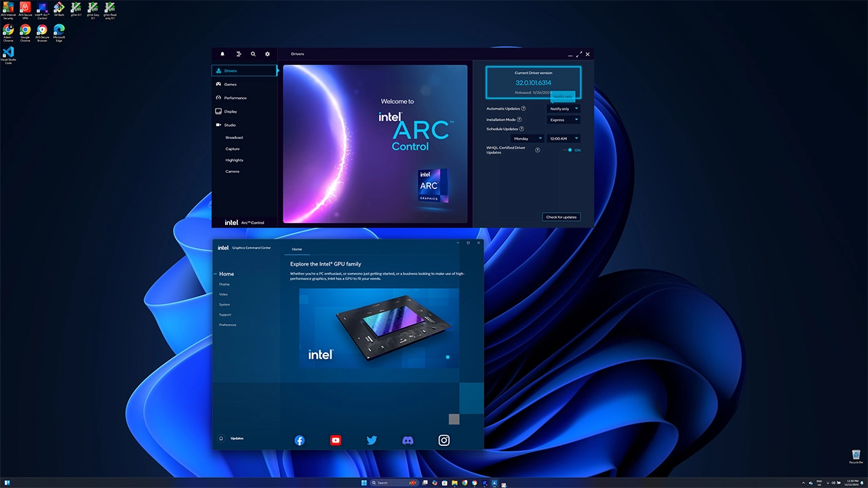The width and height of the screenshot is (868, 488).
Task: Click help icon next to Schedule Updates
Action: pyautogui.click(x=521, y=129)
